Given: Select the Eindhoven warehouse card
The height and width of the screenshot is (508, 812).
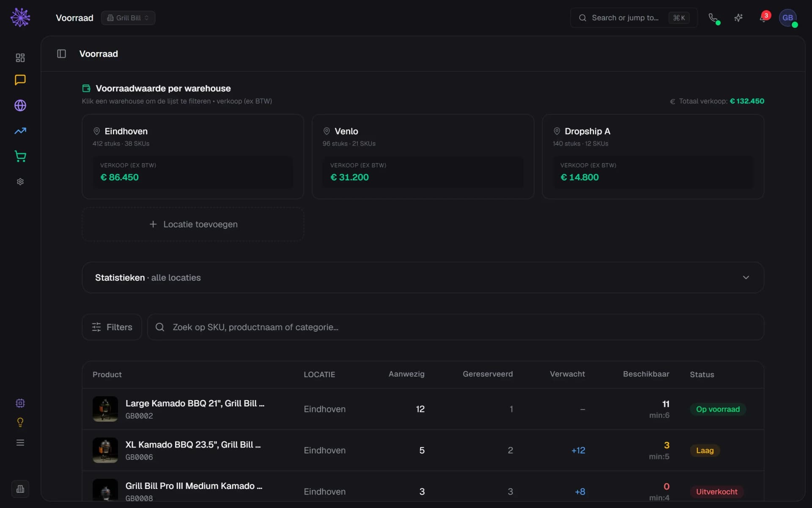Looking at the screenshot, I should tap(193, 157).
